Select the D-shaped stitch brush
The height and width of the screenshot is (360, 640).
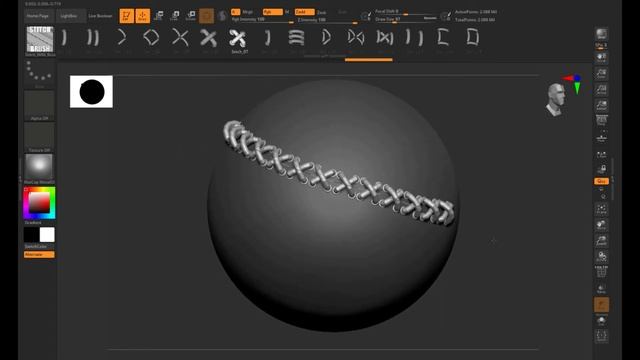point(326,38)
